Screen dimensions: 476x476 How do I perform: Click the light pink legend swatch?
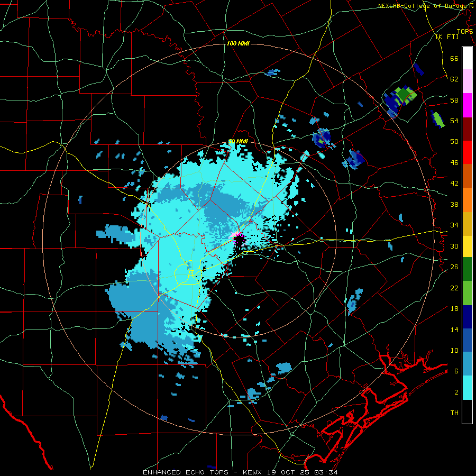467,81
